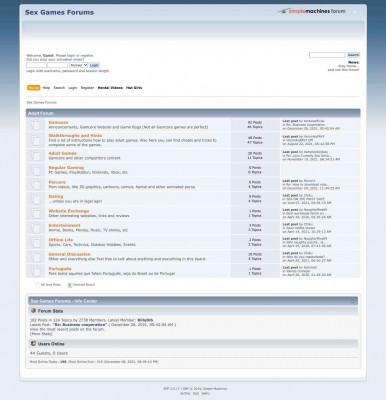Click last post topic in the Gamcore row

coord(306,125)
